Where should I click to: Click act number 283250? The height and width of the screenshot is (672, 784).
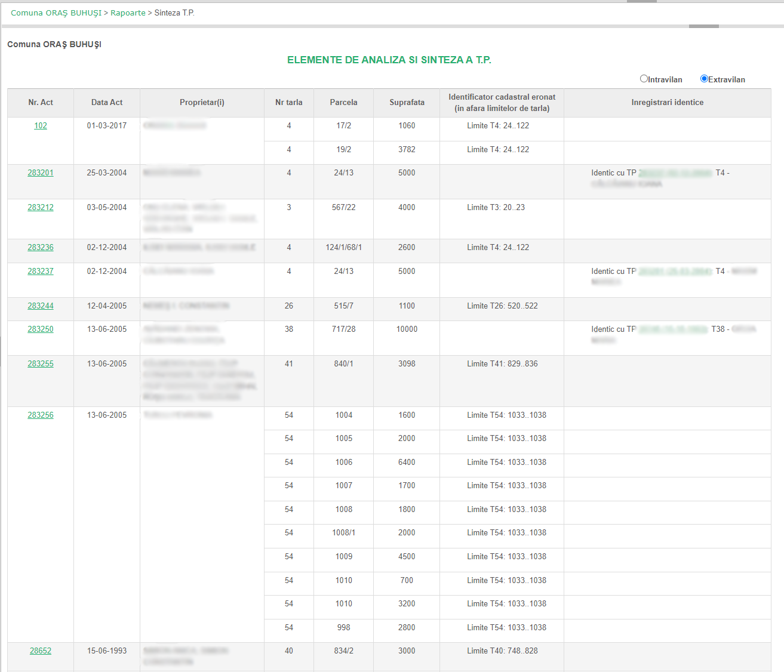click(x=41, y=329)
